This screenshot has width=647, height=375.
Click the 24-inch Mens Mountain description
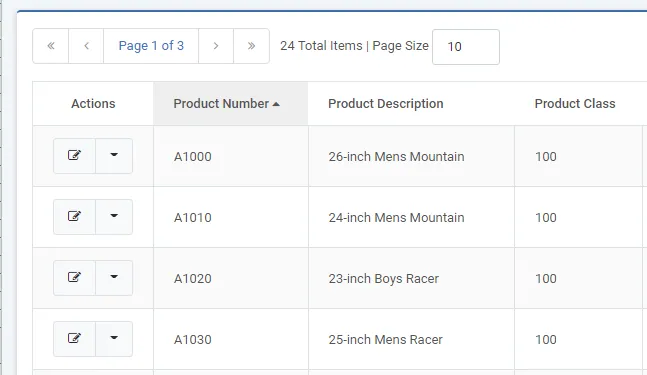click(396, 218)
